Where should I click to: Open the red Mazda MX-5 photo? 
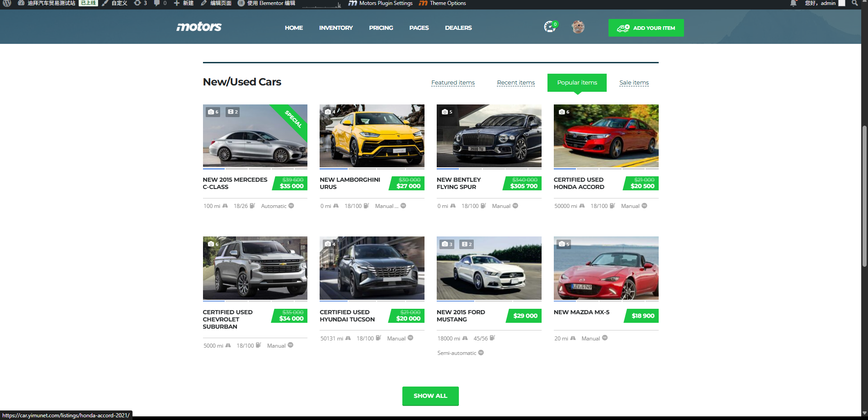[606, 268]
